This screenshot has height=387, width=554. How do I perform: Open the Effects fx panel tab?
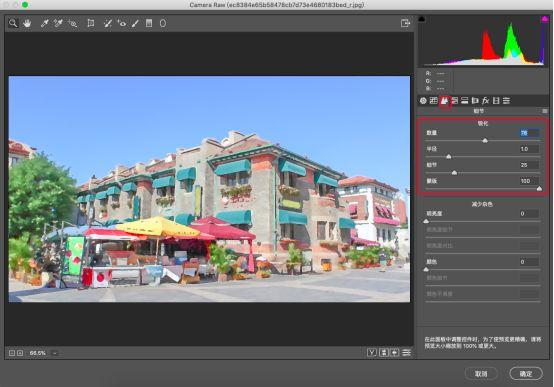(485, 101)
